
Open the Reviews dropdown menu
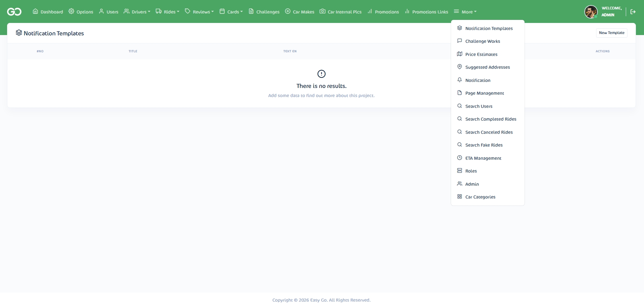click(199, 11)
